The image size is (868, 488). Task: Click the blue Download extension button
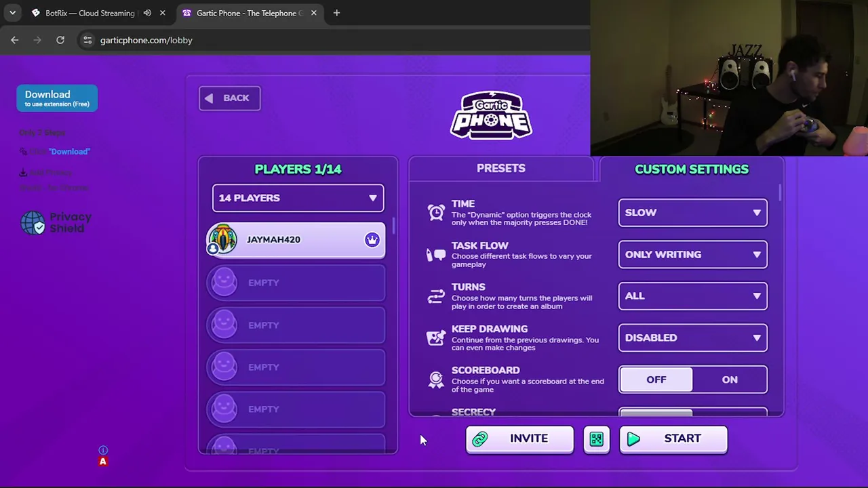tap(57, 98)
